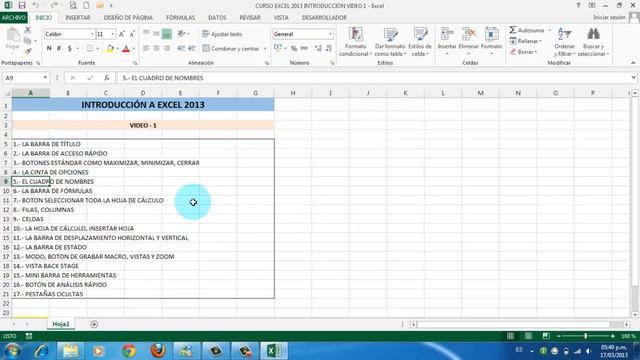
Task: Open Dar formato como tabla
Action: (x=390, y=42)
